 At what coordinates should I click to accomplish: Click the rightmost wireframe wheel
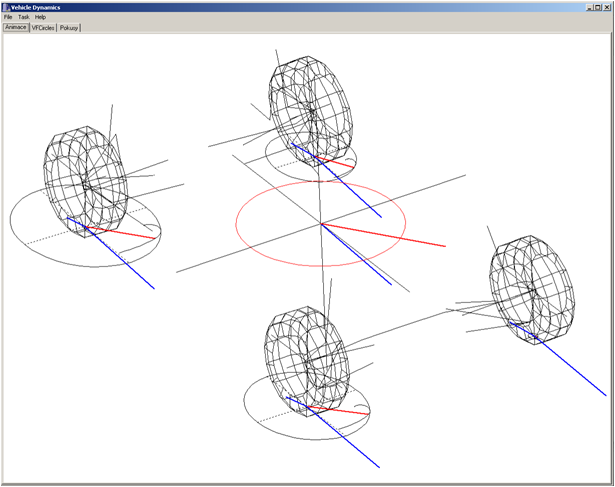pos(530,288)
